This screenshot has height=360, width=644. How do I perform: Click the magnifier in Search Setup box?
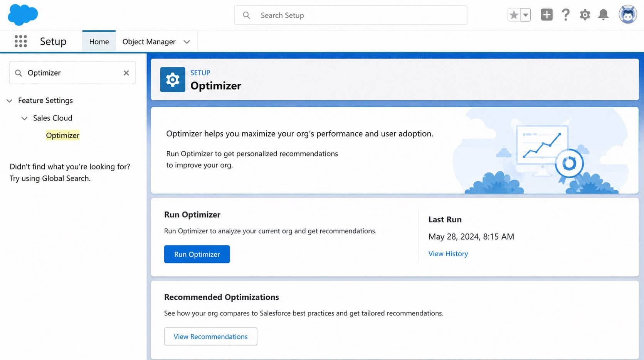point(246,15)
